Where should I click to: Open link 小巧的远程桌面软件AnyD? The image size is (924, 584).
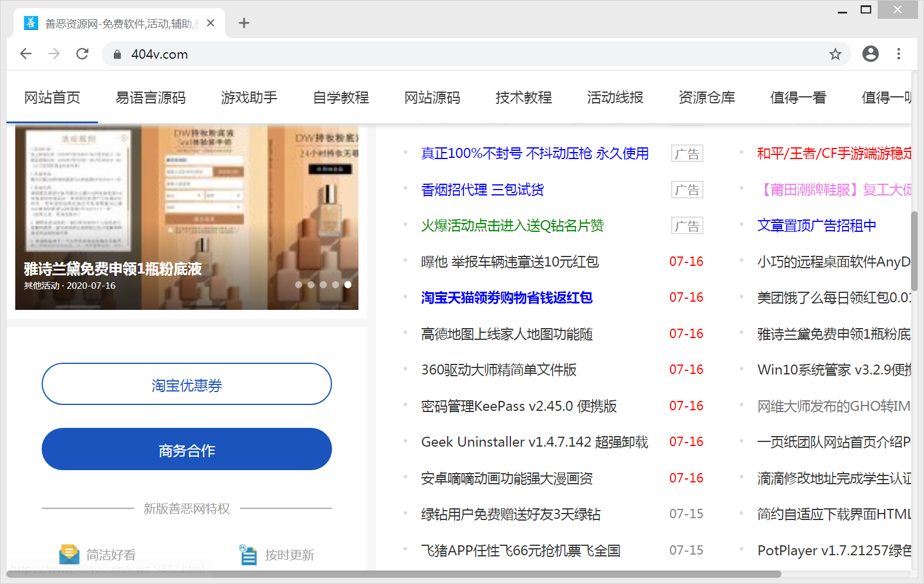pyautogui.click(x=834, y=262)
